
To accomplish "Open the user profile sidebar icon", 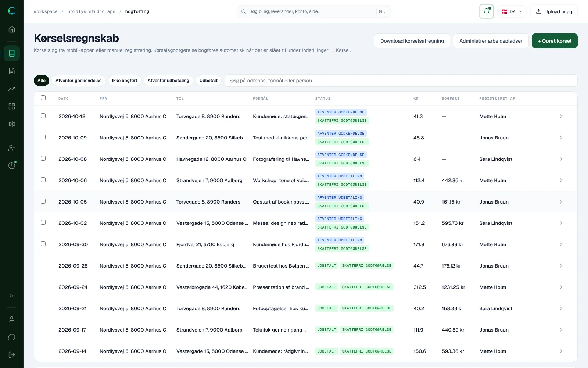I will click(x=12, y=319).
